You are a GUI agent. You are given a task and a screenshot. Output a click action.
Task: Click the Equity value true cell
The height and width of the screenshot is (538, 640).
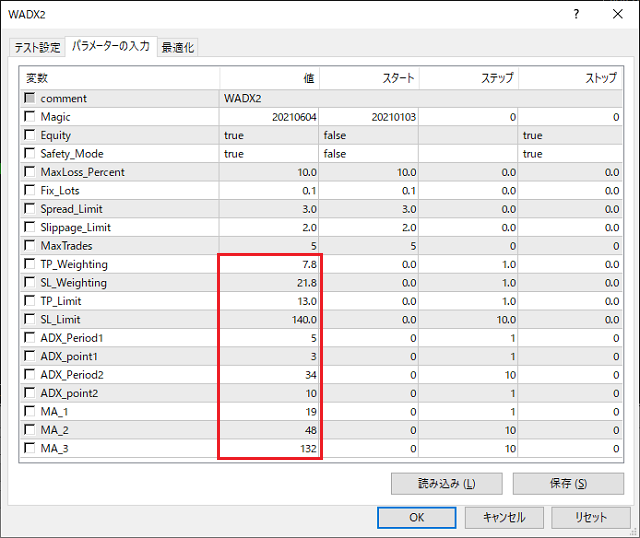[x=269, y=135]
